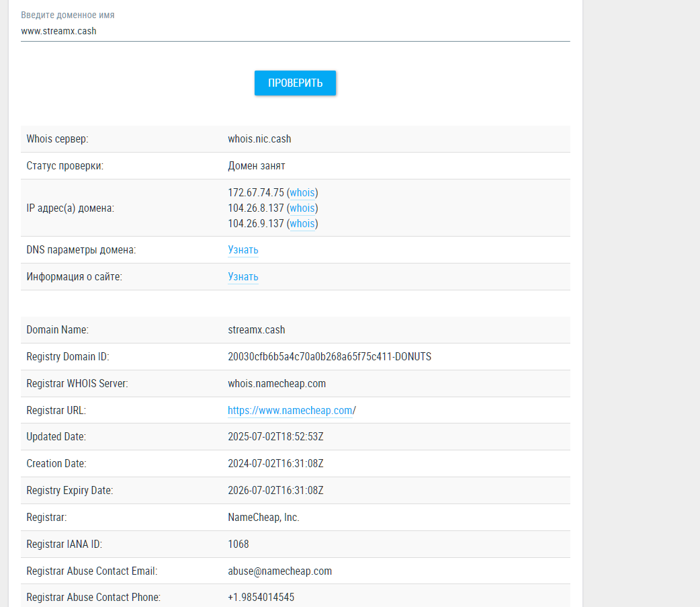Screen dimensions: 700x607
Task: Click the Registrar IANA ID value 1068
Action: (238, 544)
